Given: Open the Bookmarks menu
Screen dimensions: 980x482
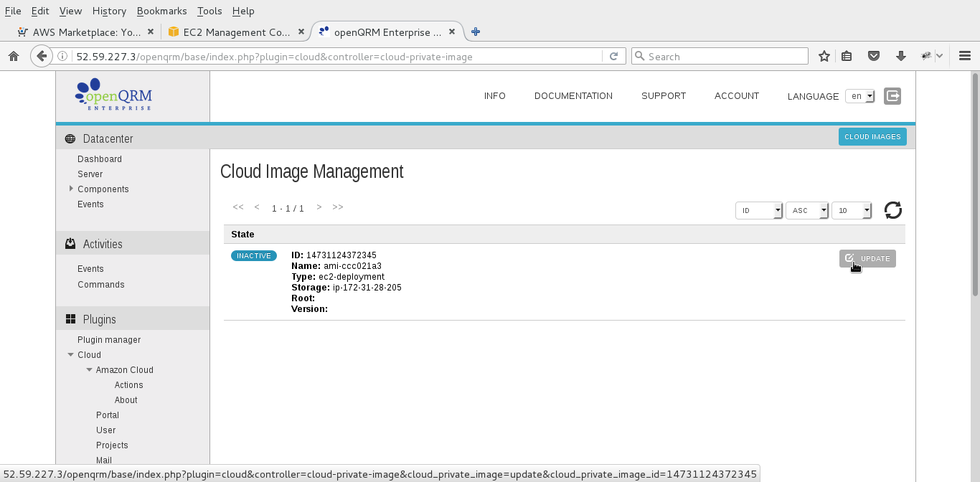Looking at the screenshot, I should click(161, 11).
